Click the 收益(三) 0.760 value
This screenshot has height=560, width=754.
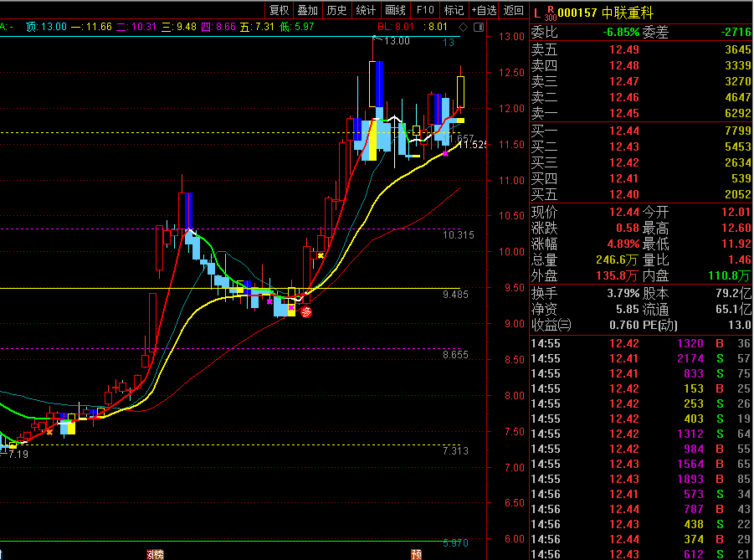click(x=624, y=326)
